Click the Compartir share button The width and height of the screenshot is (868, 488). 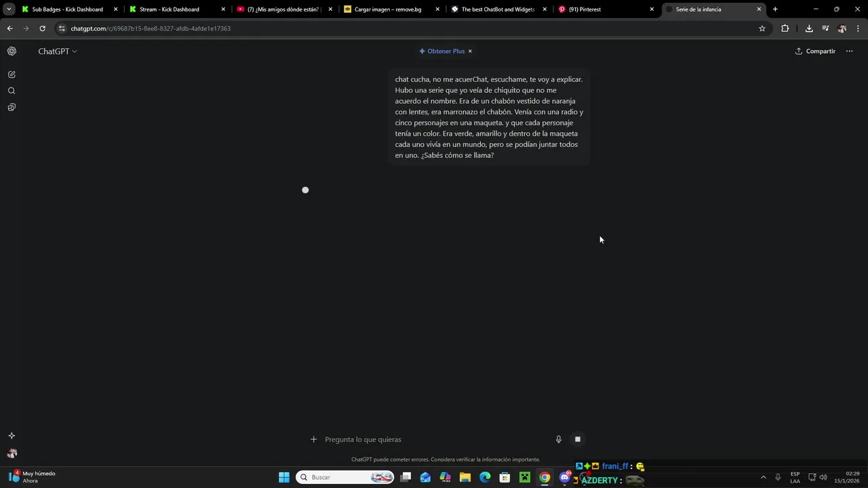click(x=815, y=52)
